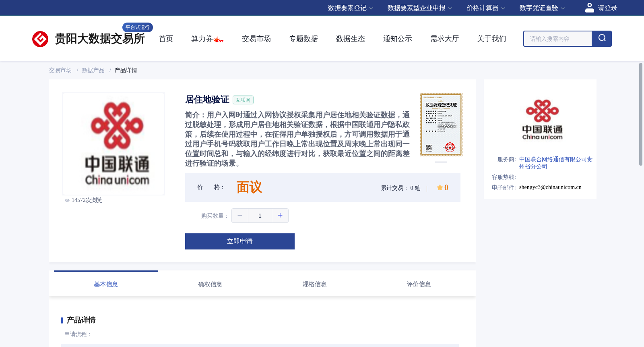Decrease purchase quantity with minus button

pos(240,216)
